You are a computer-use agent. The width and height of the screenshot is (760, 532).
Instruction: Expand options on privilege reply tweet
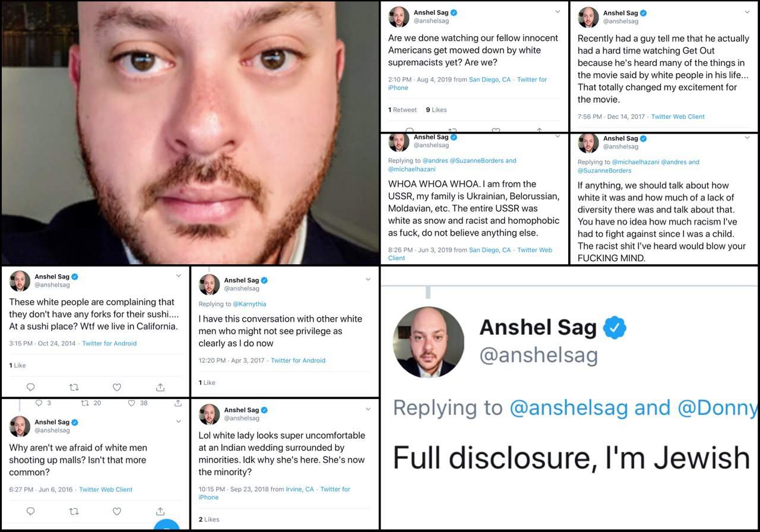pos(368,279)
